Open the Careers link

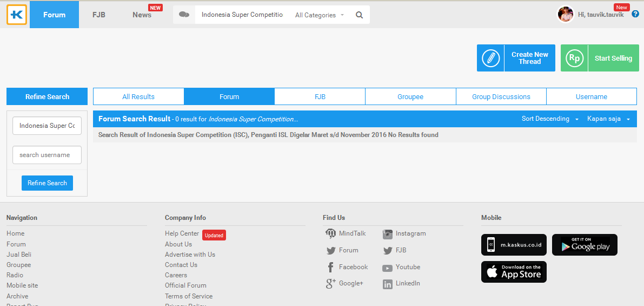click(x=176, y=275)
